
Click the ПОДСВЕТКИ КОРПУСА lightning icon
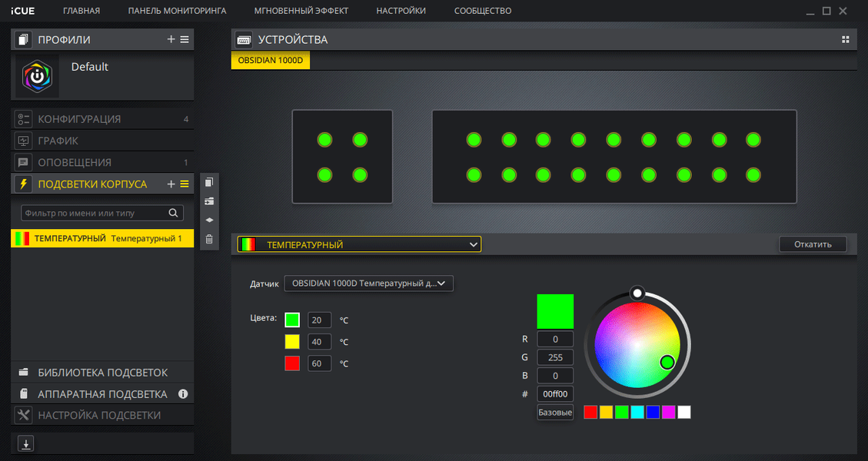coord(23,184)
